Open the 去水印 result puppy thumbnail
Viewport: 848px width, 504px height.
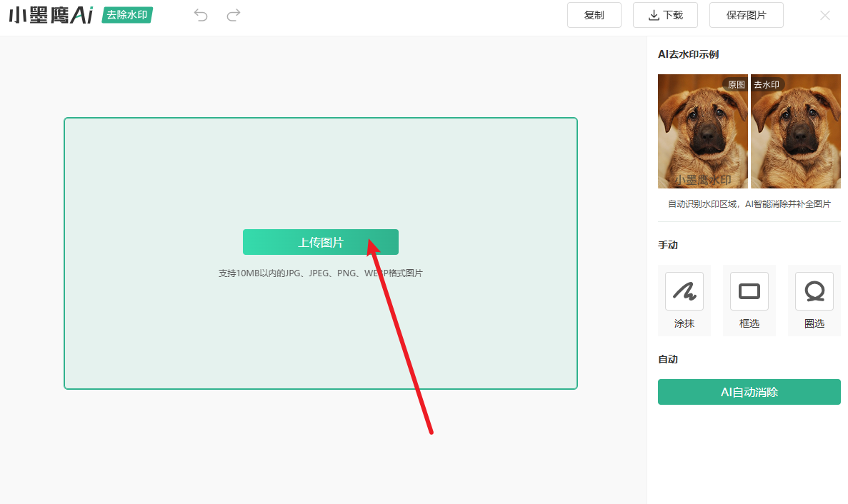(x=795, y=131)
